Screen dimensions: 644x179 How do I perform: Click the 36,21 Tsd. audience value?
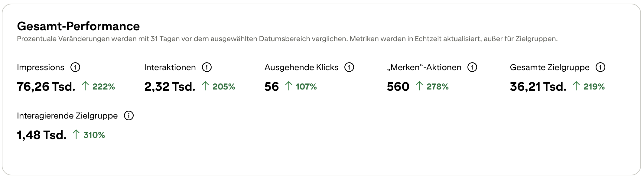pyautogui.click(x=538, y=87)
